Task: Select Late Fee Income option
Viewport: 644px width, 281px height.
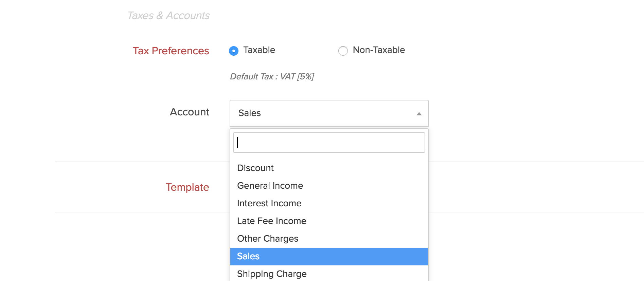Action: click(329, 221)
